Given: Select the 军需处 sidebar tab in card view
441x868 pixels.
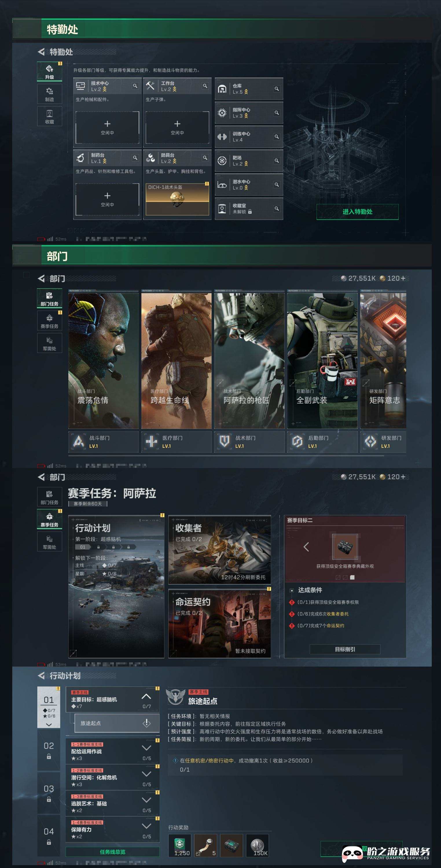Looking at the screenshot, I should 49,343.
